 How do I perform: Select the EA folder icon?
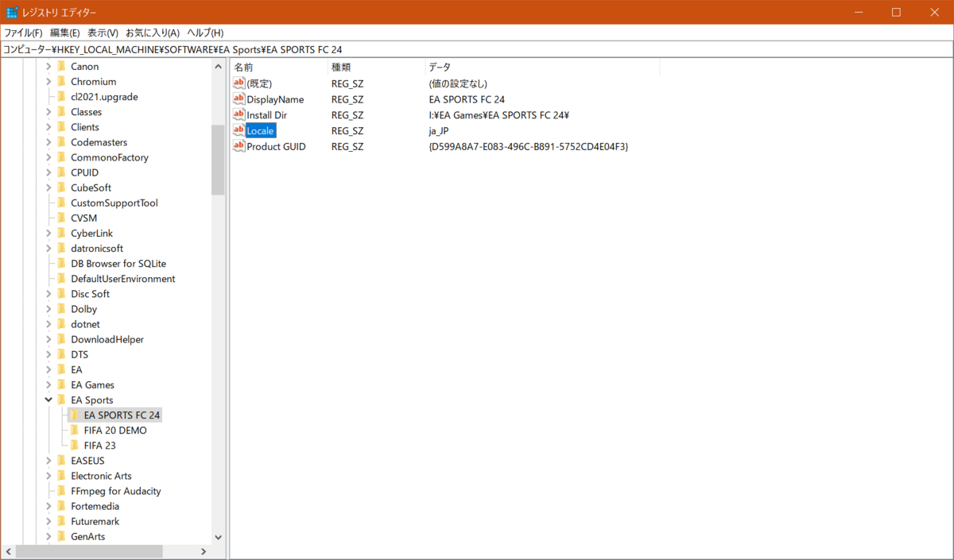[61, 369]
